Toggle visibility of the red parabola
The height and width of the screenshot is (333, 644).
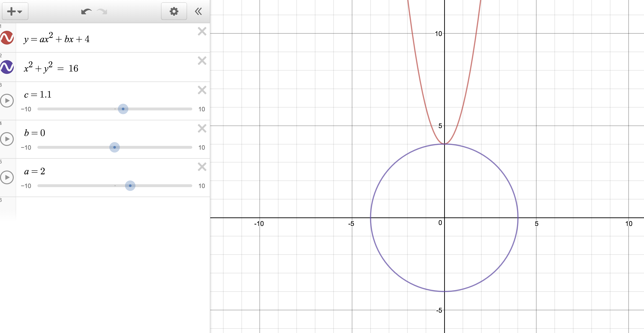(x=7, y=38)
